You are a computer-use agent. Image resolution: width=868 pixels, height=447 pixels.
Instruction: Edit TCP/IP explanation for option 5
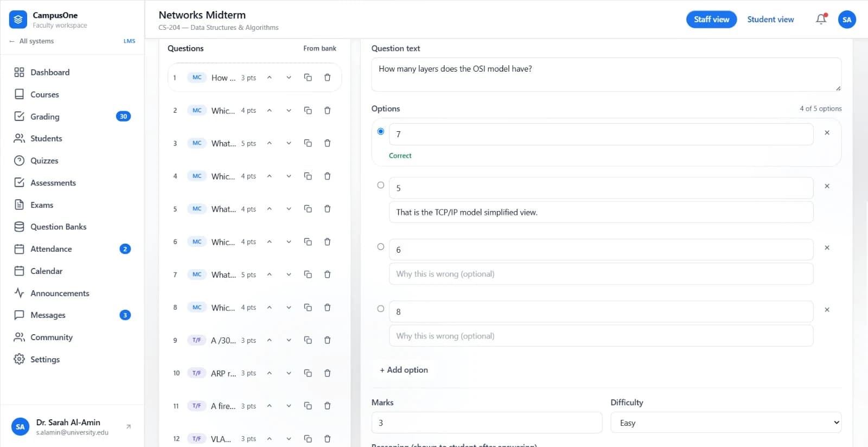pyautogui.click(x=601, y=212)
